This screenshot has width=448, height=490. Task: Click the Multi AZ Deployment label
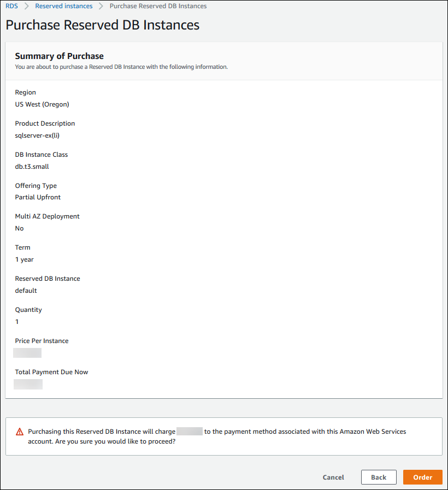point(47,216)
